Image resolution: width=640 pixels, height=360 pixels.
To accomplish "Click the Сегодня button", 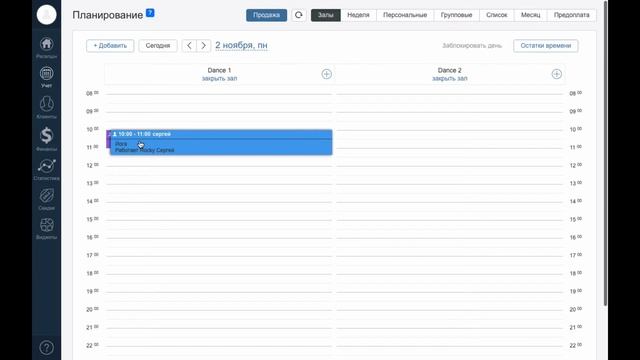I will [x=158, y=46].
